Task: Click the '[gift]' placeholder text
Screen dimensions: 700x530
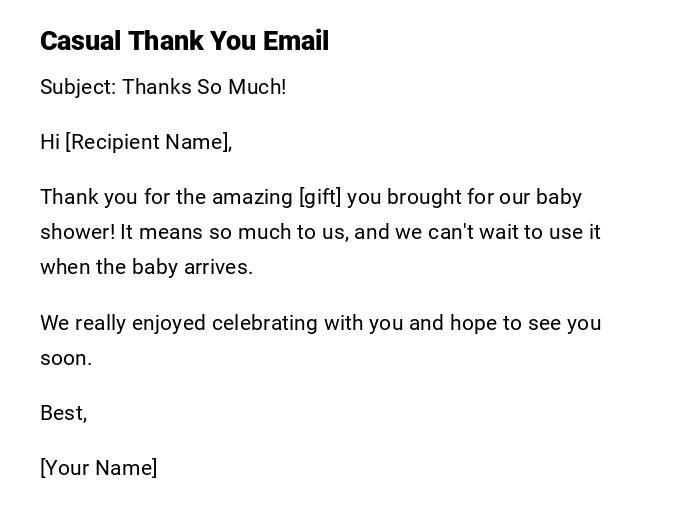Action: coord(320,197)
